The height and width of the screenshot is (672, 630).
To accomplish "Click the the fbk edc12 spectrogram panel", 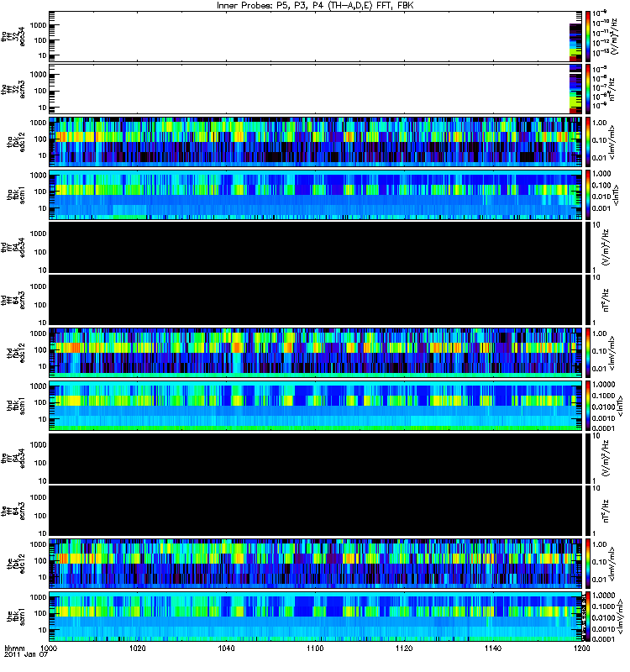I will (x=316, y=564).
